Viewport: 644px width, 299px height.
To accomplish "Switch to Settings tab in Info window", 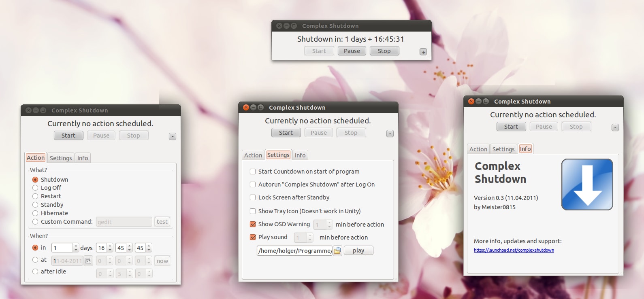I will coord(503,149).
